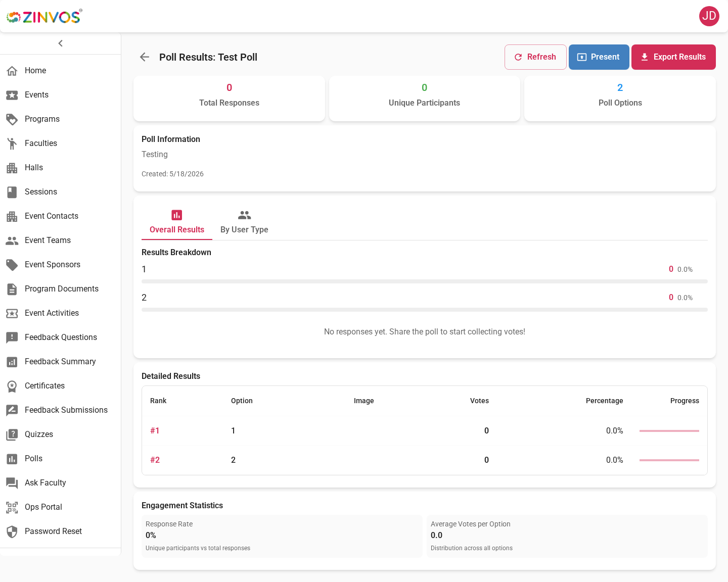
Task: Open Halls building icon
Action: [x=12, y=168]
